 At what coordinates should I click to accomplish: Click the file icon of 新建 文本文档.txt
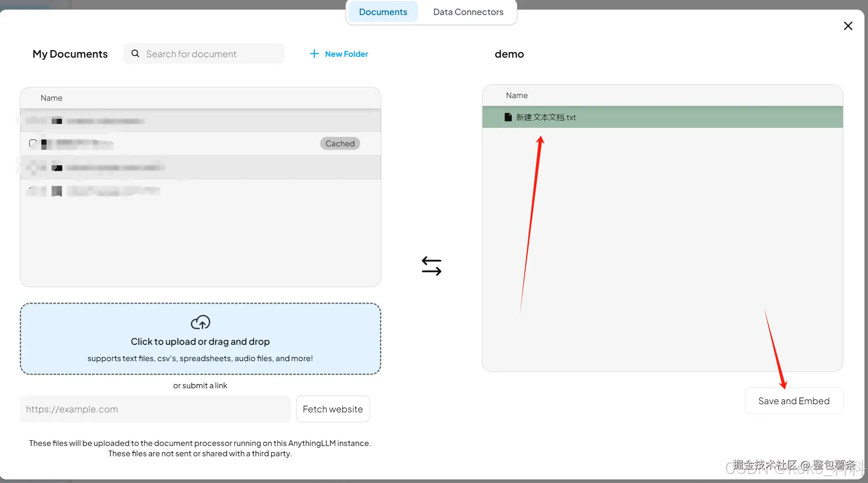[508, 117]
